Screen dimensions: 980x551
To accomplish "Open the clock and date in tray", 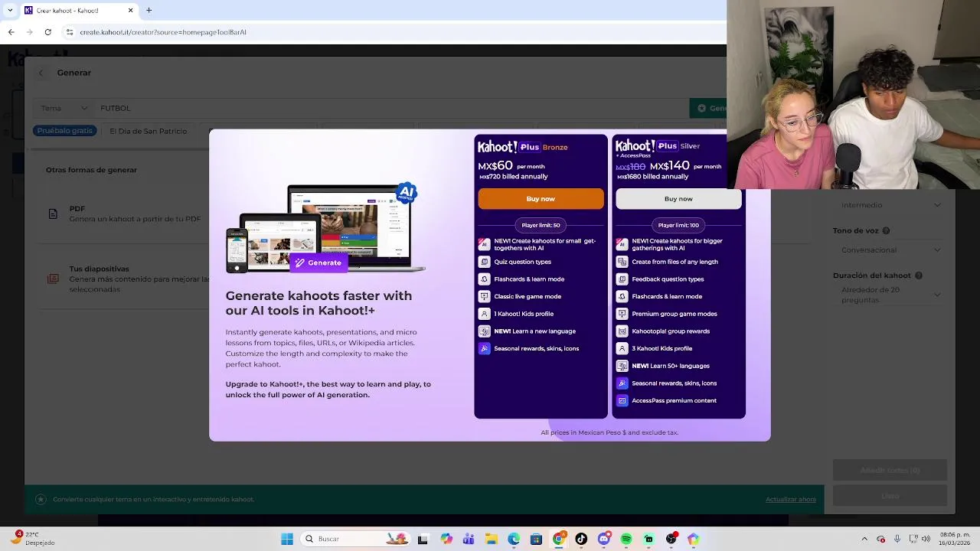I will 955,539.
